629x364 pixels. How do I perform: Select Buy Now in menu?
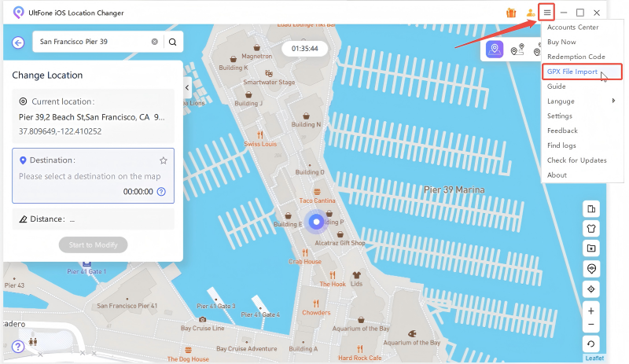pos(561,42)
